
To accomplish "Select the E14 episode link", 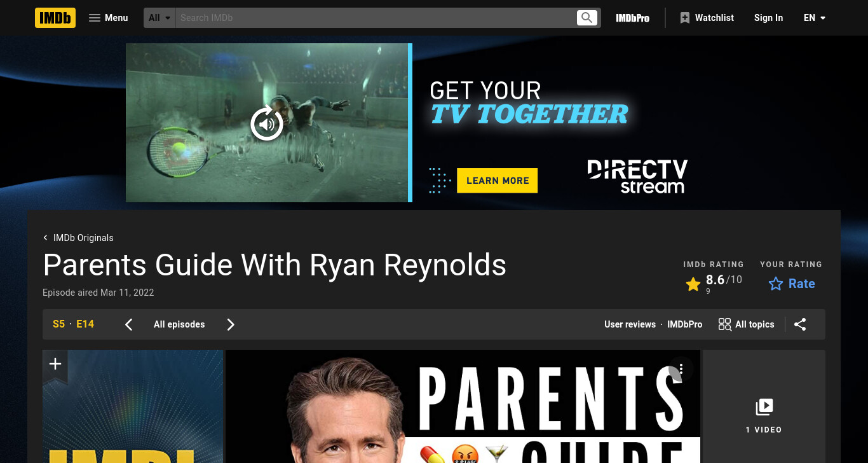I will coord(85,324).
